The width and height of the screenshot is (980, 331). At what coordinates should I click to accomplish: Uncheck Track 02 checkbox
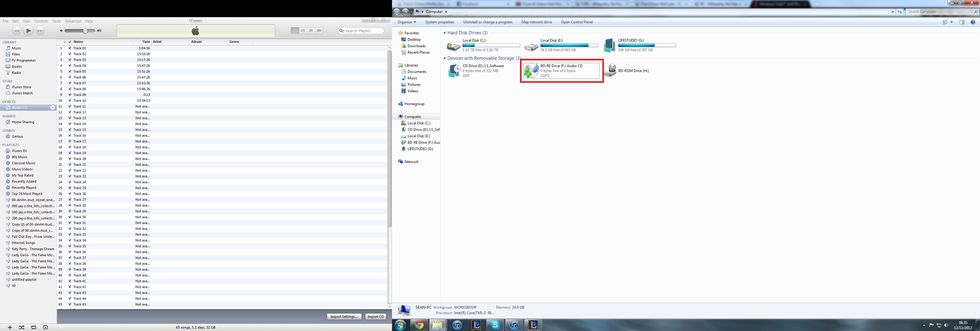pos(70,54)
